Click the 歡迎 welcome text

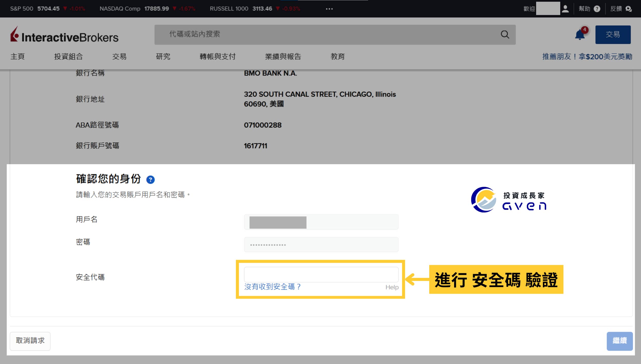click(529, 9)
